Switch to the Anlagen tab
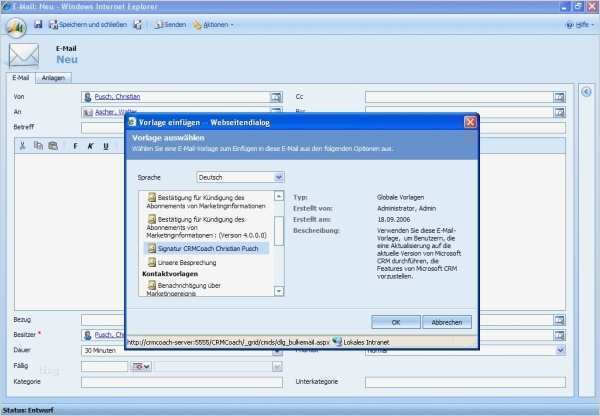 click(x=53, y=78)
